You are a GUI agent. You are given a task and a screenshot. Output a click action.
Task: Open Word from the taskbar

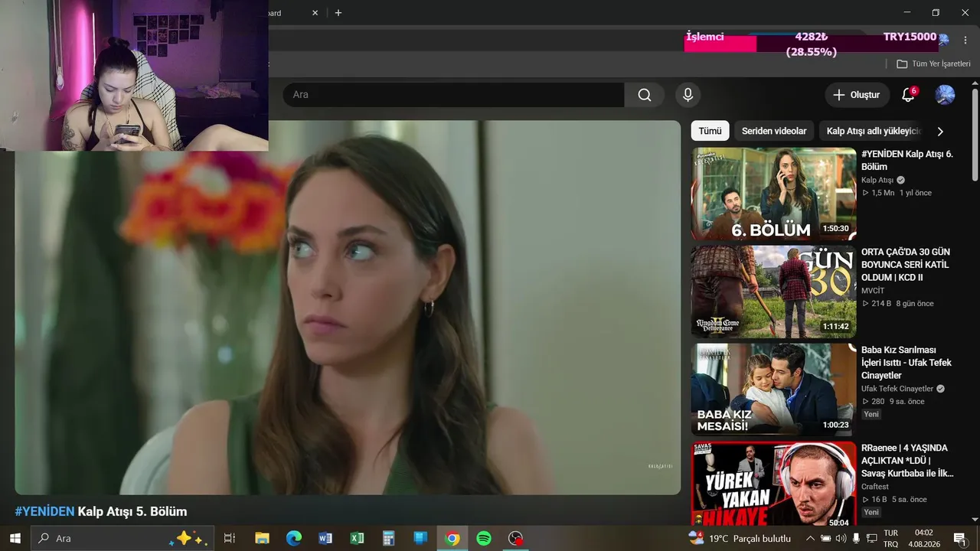point(325,538)
